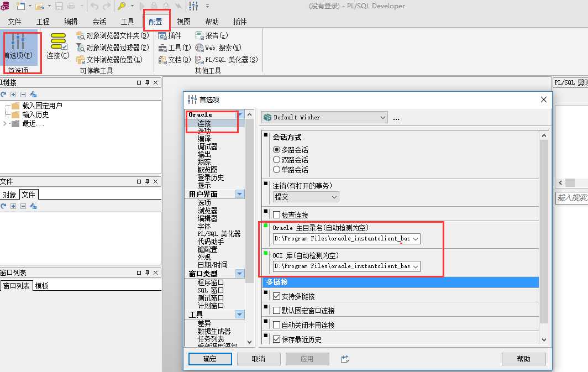Float the 文件 panel using square icon

[139, 181]
